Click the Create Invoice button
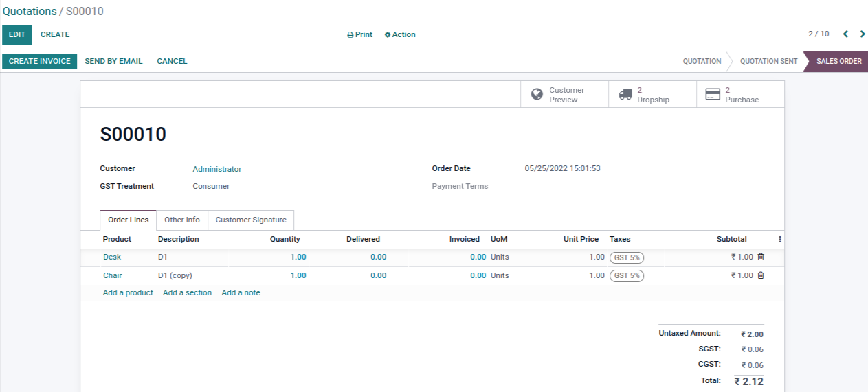Screen dimensions: 868x392 [40, 61]
